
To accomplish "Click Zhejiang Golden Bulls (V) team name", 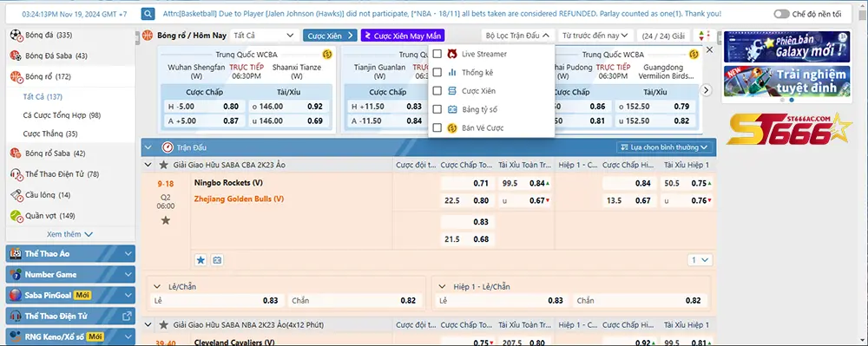I will pyautogui.click(x=240, y=199).
